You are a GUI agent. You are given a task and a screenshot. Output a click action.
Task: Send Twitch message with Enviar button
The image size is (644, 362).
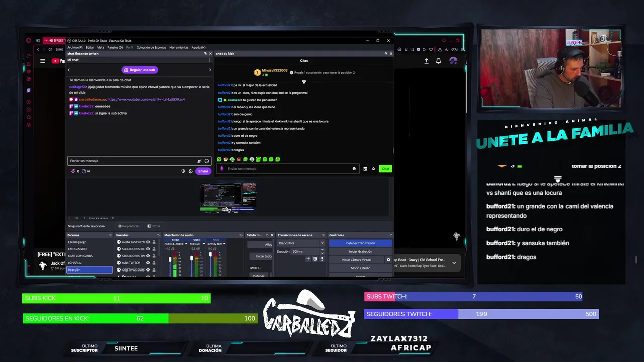tap(203, 171)
